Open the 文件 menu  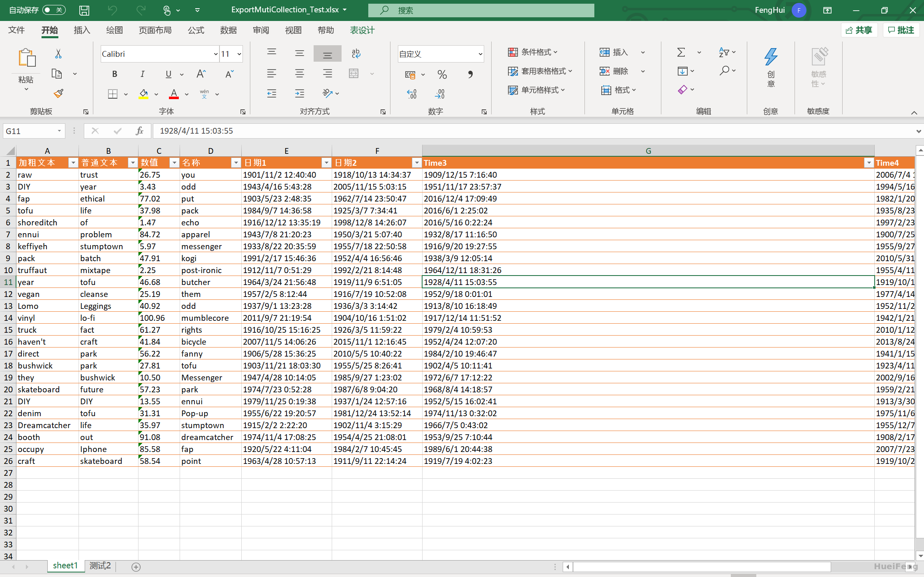(16, 30)
